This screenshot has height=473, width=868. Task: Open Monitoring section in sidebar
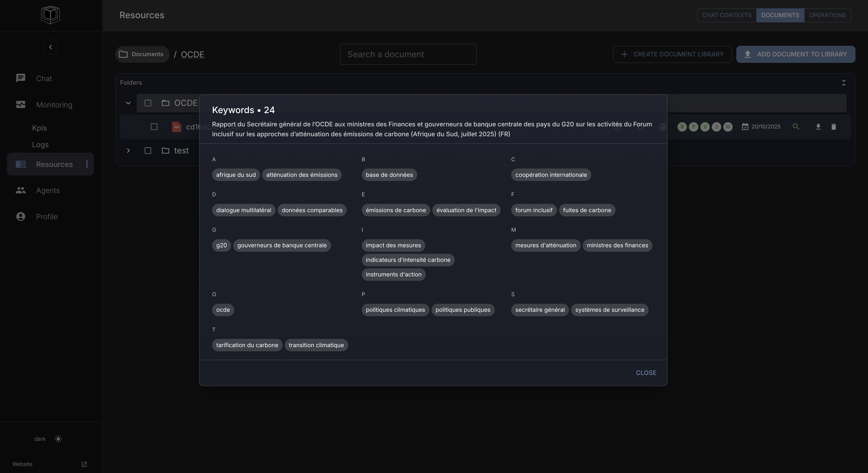54,105
